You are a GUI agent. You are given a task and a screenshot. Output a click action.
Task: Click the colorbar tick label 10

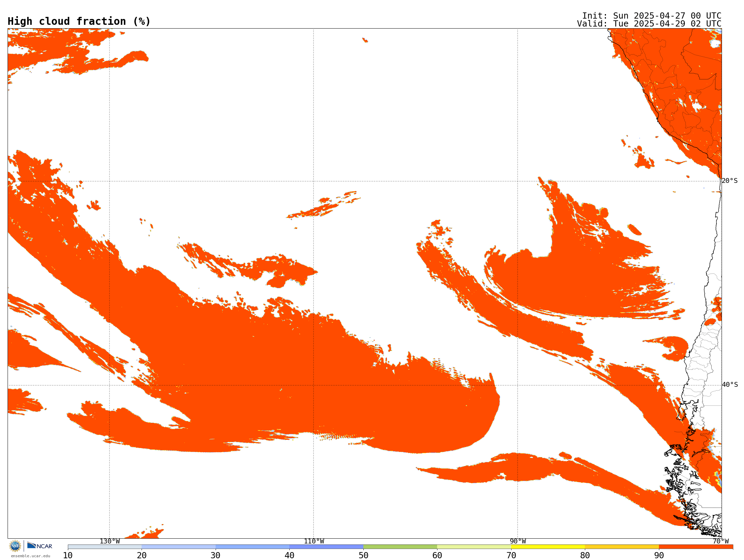pos(68,555)
